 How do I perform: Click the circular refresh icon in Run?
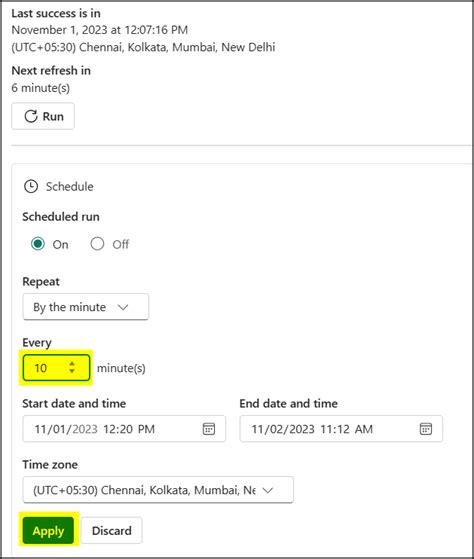pos(31,116)
